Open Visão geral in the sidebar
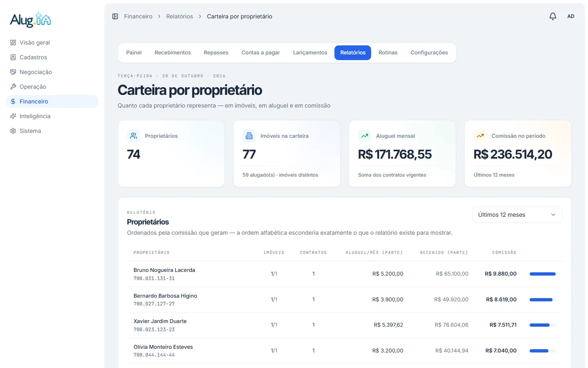This screenshot has width=588, height=368. tap(52, 43)
